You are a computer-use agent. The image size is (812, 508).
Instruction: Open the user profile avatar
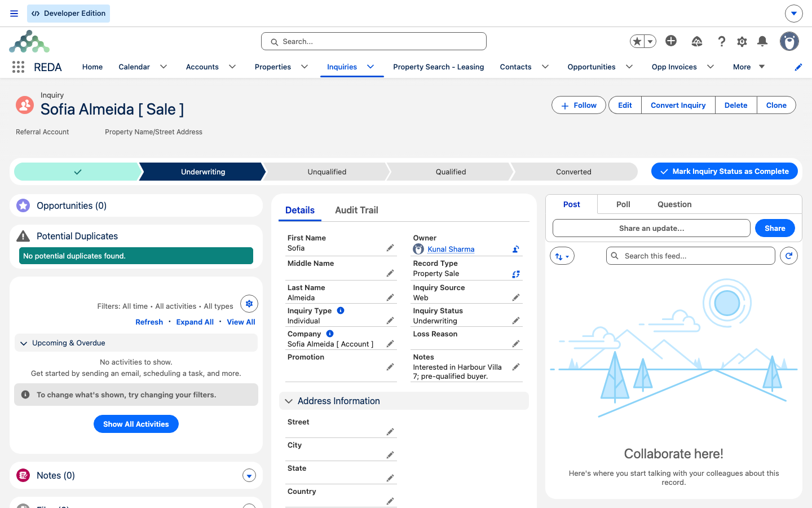pyautogui.click(x=789, y=41)
